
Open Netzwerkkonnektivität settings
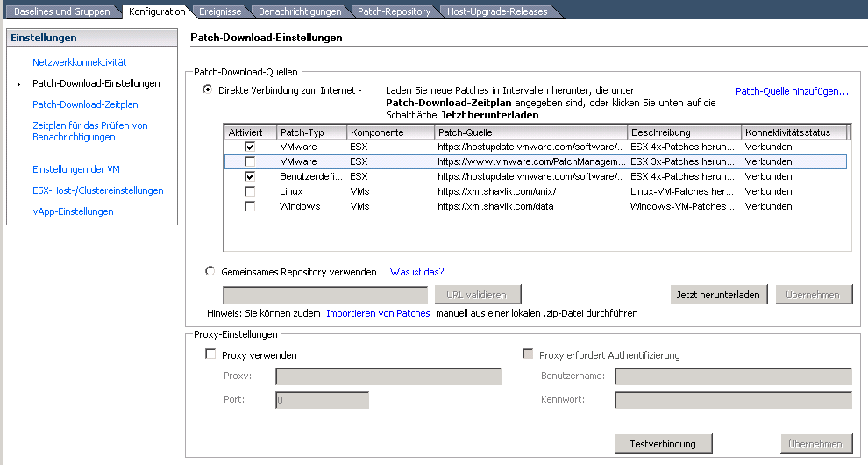[x=80, y=62]
